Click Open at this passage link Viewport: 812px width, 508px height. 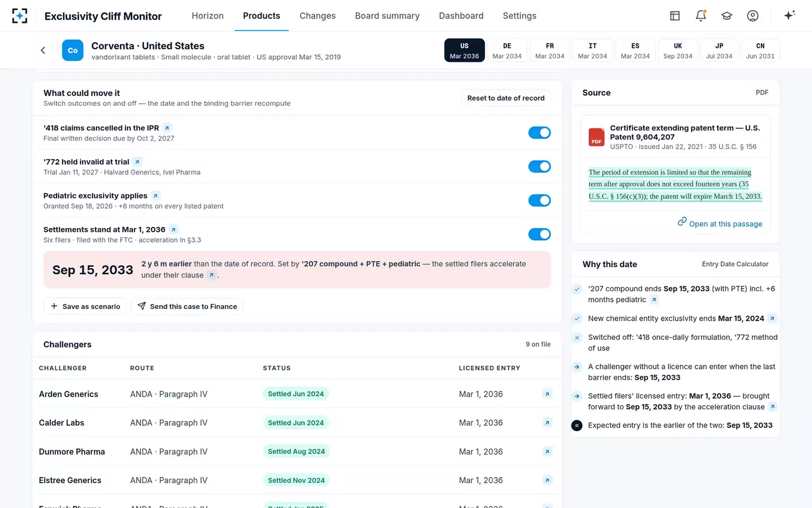pyautogui.click(x=720, y=224)
